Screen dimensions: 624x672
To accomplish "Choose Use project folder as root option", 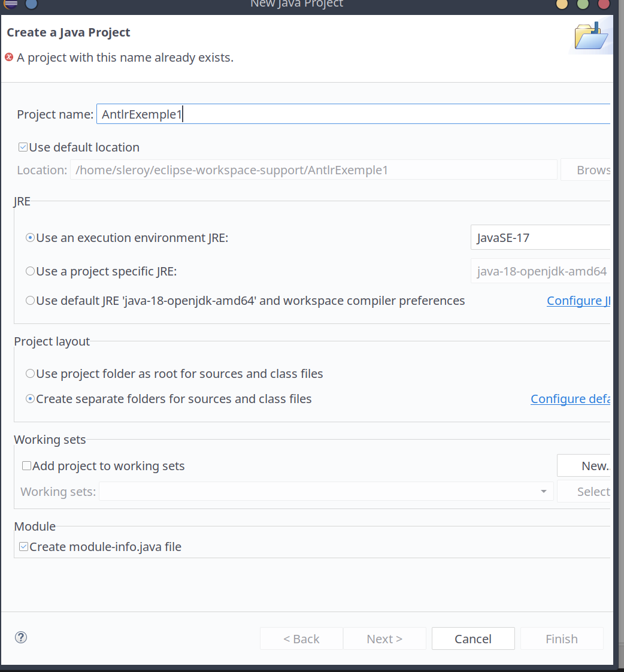I will pos(30,374).
